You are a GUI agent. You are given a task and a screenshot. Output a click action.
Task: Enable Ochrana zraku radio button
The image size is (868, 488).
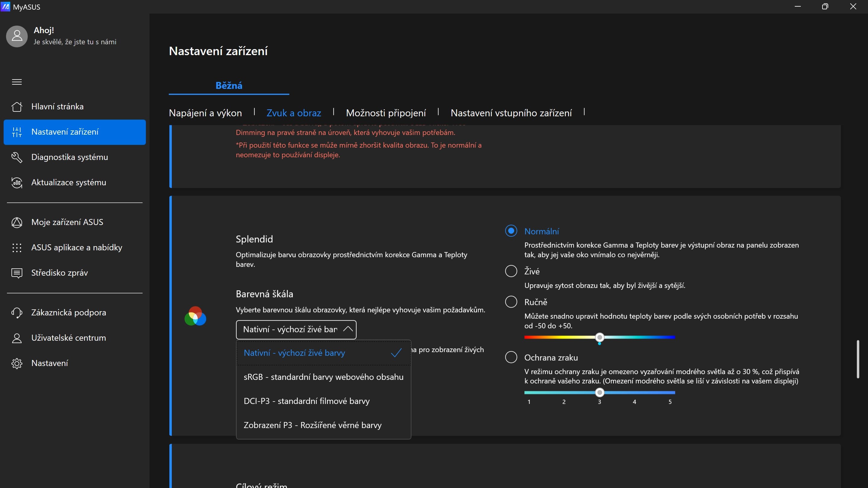pyautogui.click(x=511, y=357)
